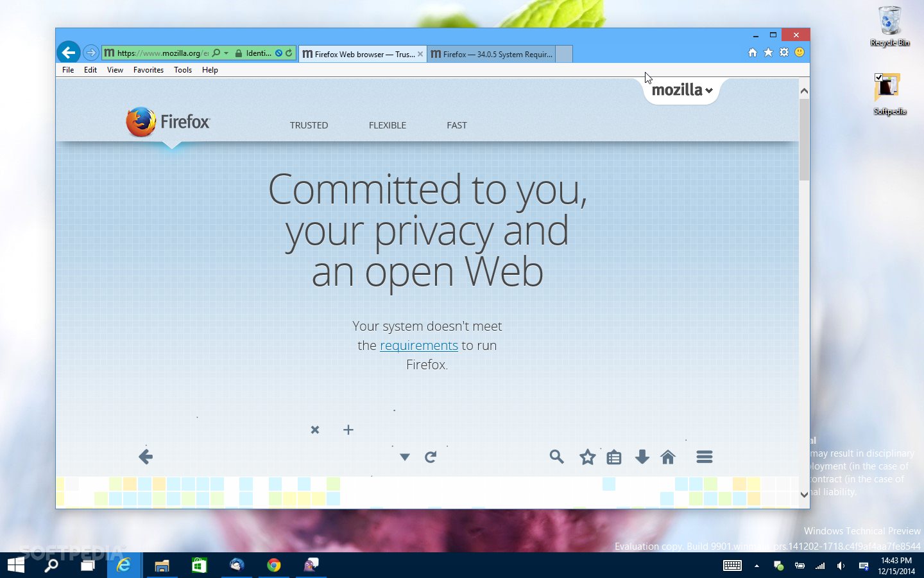Image resolution: width=924 pixels, height=578 pixels.
Task: Select the Recycle Bin desktop icon
Action: point(890,26)
